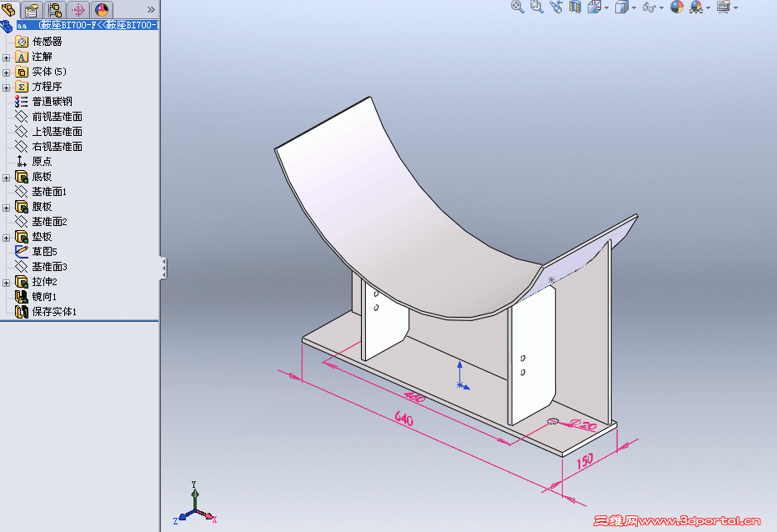Screen dimensions: 777x532
Task: Click the View Orientation icon
Action: click(x=594, y=7)
